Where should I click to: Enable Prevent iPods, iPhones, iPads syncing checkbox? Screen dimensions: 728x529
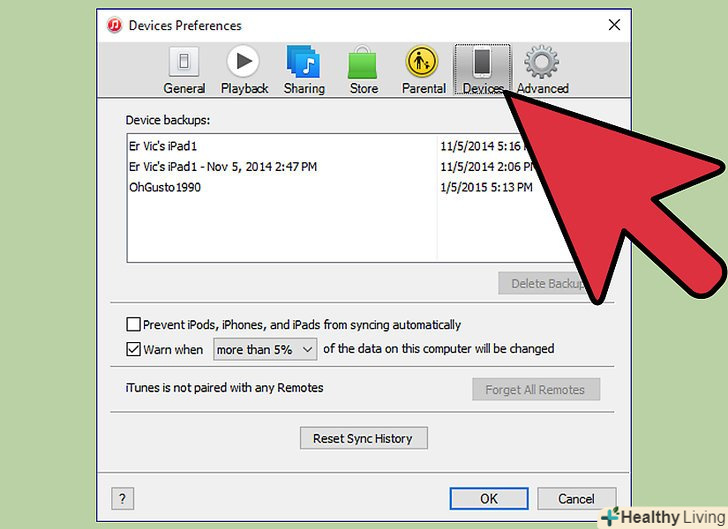point(133,324)
